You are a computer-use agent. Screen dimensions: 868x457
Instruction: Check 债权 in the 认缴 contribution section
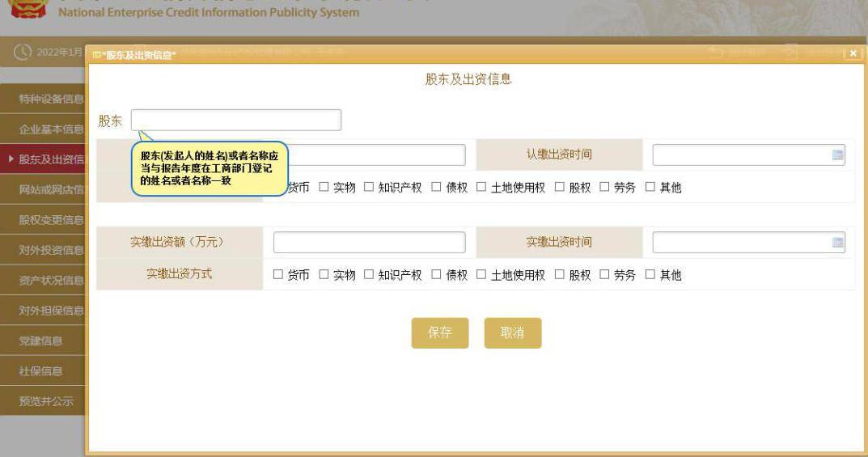pos(436,187)
